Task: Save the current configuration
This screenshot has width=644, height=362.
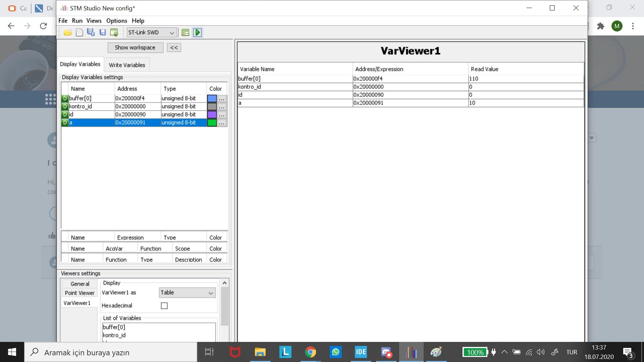Action: [x=103, y=33]
